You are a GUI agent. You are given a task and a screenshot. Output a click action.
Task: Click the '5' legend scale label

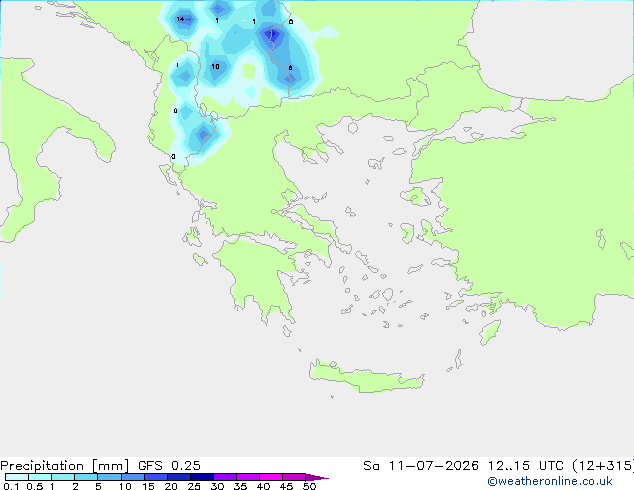(98, 486)
